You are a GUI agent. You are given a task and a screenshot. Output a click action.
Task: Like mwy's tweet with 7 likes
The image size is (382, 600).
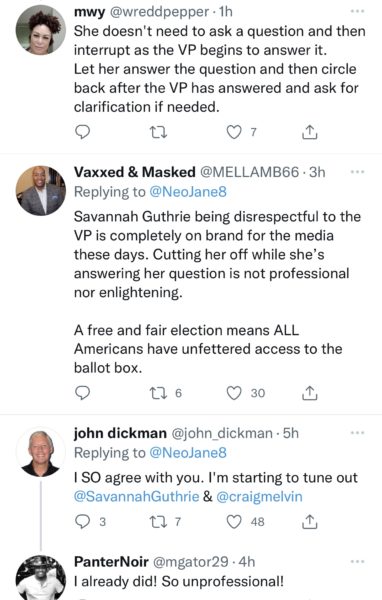(234, 132)
